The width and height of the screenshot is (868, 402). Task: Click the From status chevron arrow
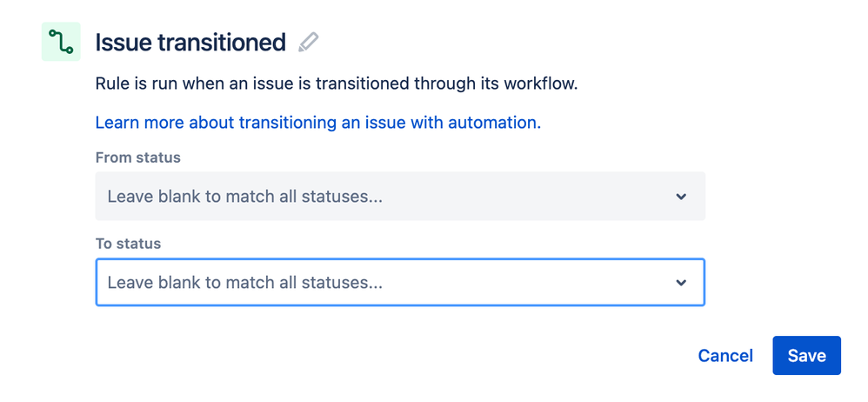pos(681,197)
